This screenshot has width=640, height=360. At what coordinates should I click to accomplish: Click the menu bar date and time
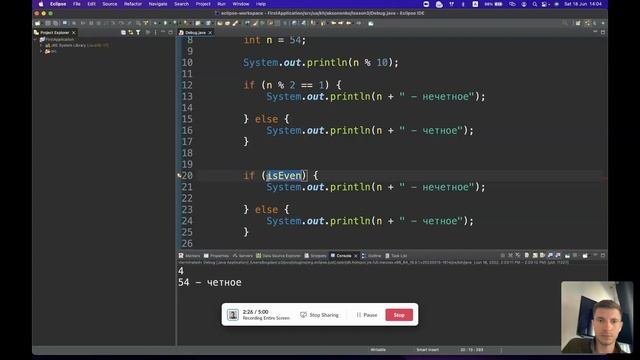[x=583, y=4]
